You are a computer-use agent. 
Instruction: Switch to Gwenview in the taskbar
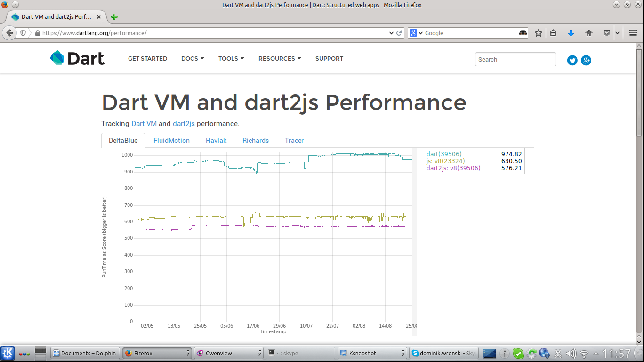pyautogui.click(x=229, y=354)
